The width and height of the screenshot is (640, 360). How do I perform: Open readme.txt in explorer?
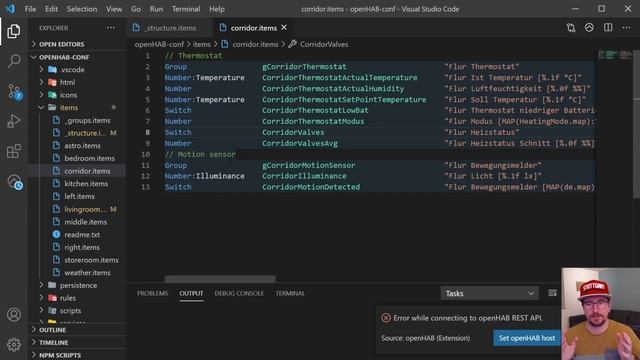point(78,234)
